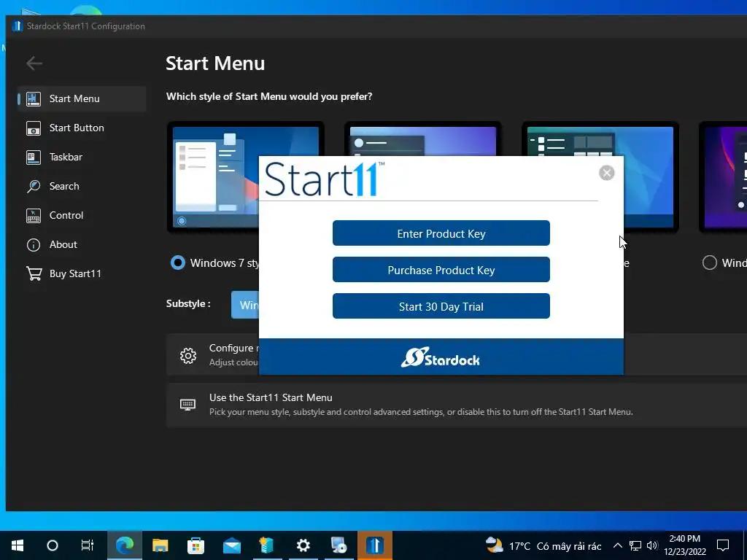Open the notification center icon

pos(723,545)
